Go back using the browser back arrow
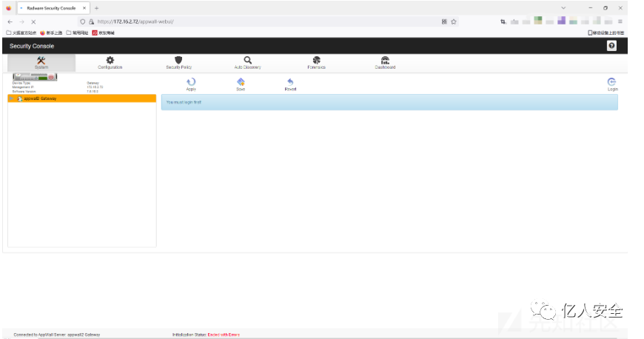This screenshot has height=339, width=644. coord(10,21)
